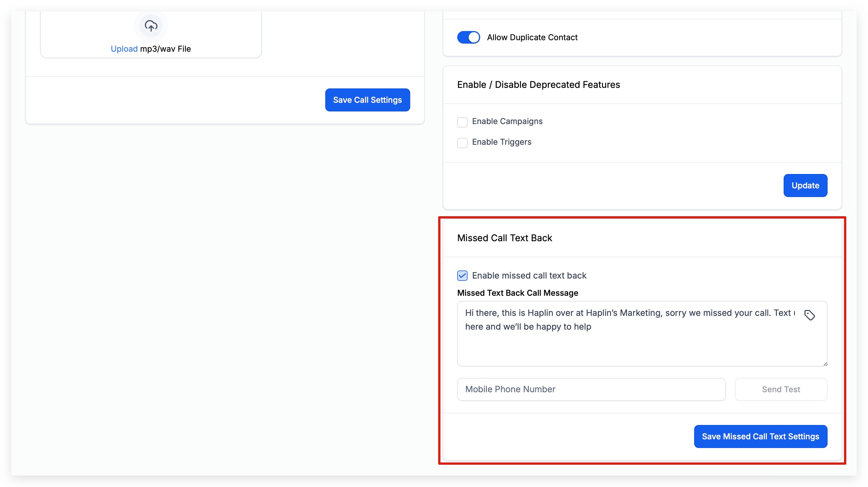Click the cloud upload icon

click(x=151, y=26)
